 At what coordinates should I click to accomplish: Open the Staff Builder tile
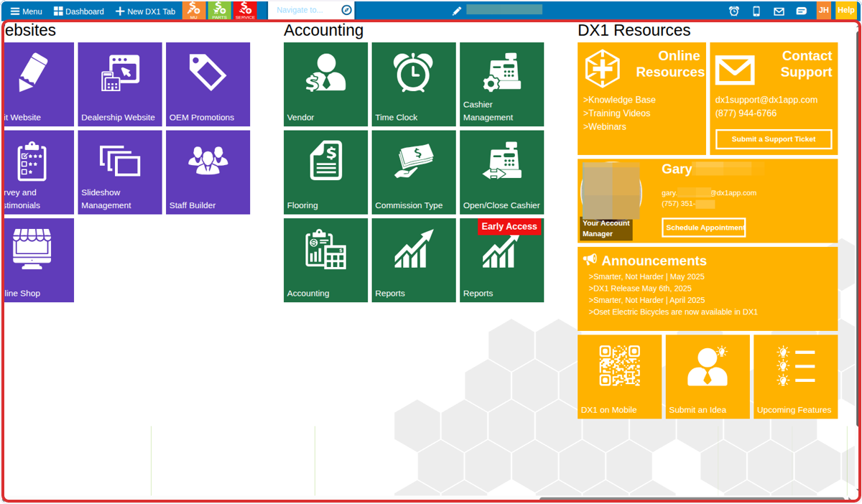click(208, 172)
